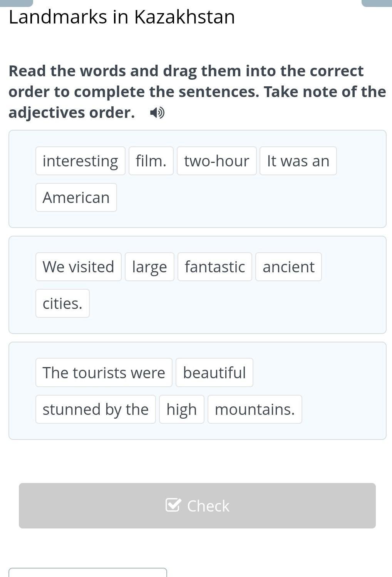
Task: Click the top-right corner tab button
Action: pyautogui.click(x=377, y=3)
